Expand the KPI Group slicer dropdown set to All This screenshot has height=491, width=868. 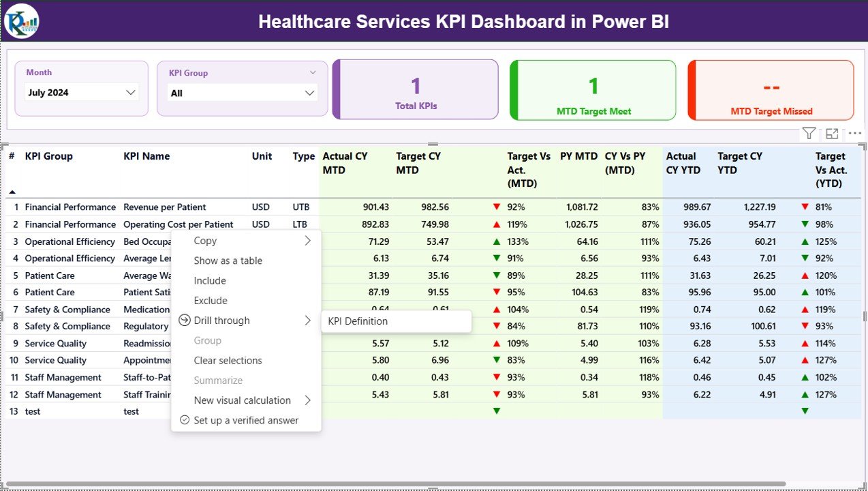(241, 92)
